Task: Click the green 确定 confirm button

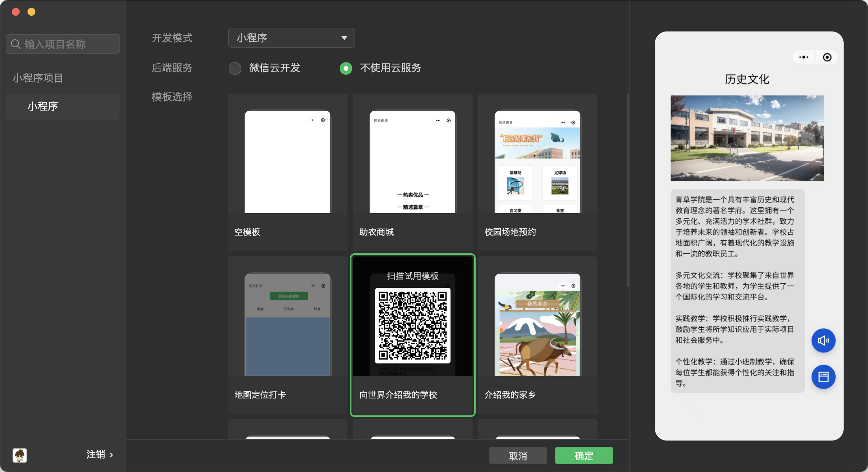Action: (x=584, y=456)
